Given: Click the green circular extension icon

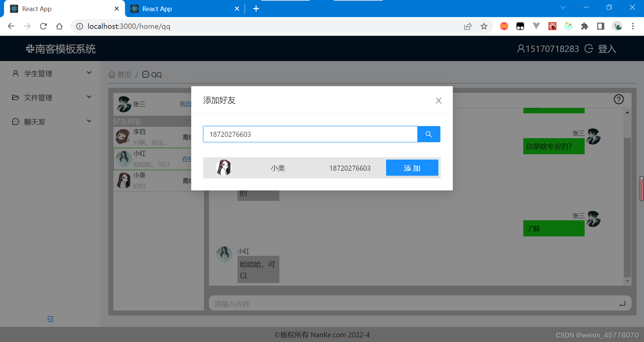Looking at the screenshot, I should (569, 26).
